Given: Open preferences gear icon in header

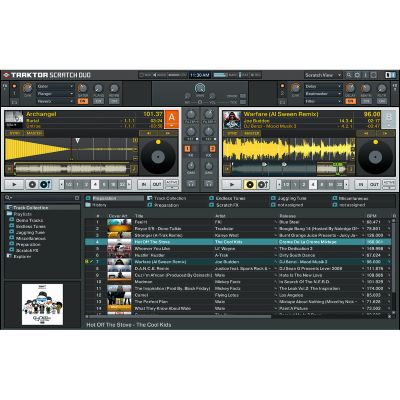Looking at the screenshot, I should [357, 75].
